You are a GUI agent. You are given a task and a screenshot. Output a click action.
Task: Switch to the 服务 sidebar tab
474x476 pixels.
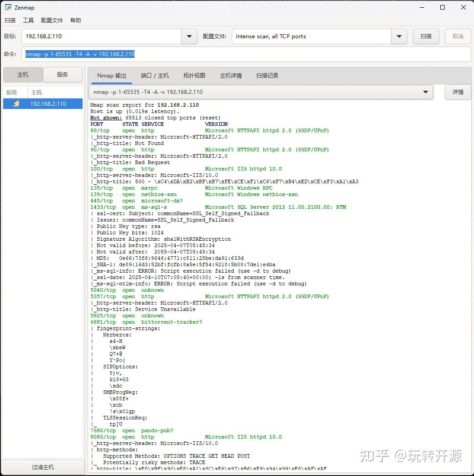click(63, 74)
